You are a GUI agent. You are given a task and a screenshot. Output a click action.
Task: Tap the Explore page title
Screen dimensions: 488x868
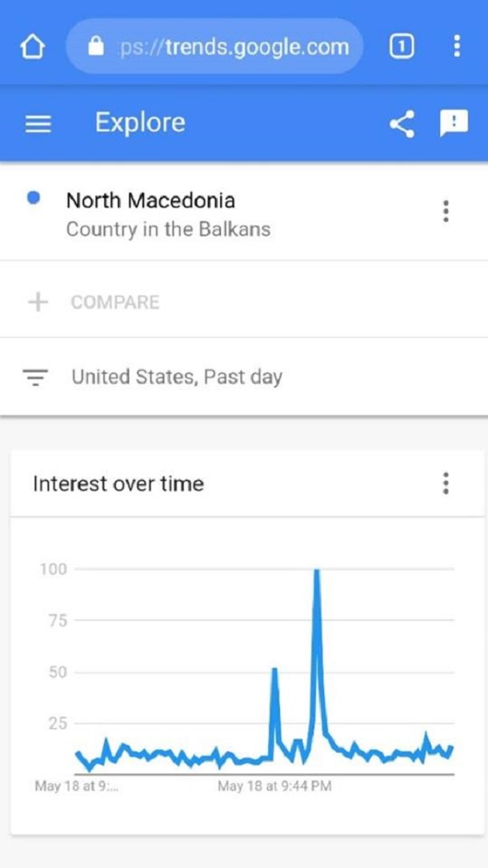140,123
